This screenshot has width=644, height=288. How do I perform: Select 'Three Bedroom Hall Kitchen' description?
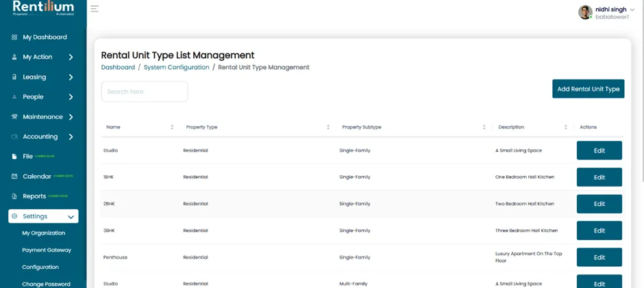pos(527,231)
